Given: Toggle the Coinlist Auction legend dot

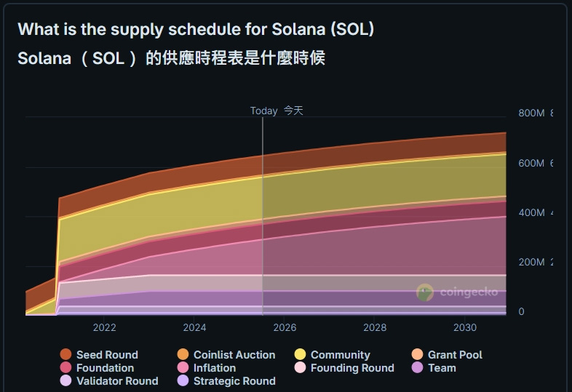Looking at the screenshot, I should click(x=183, y=354).
